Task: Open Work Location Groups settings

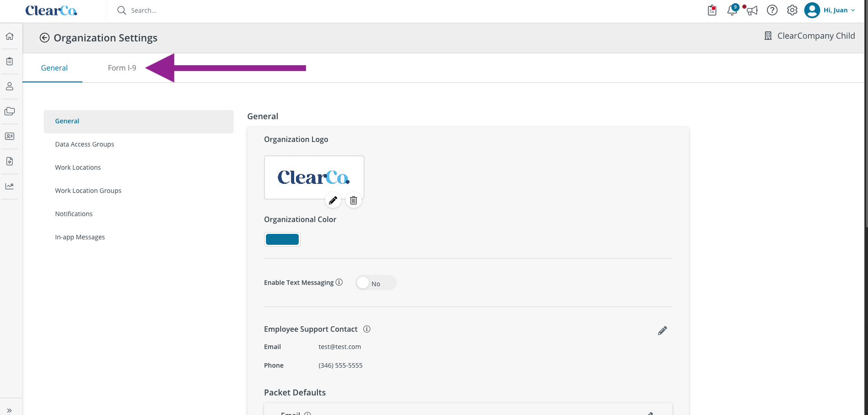Action: [x=88, y=191]
